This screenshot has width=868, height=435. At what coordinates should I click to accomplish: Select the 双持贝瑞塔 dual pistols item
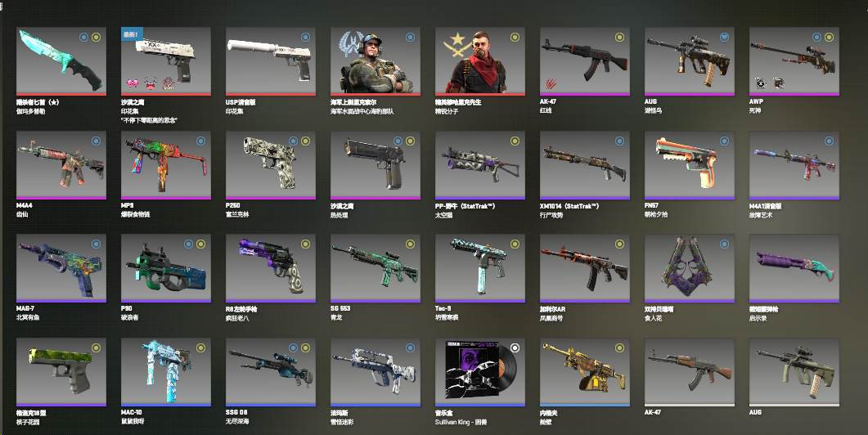(x=689, y=268)
